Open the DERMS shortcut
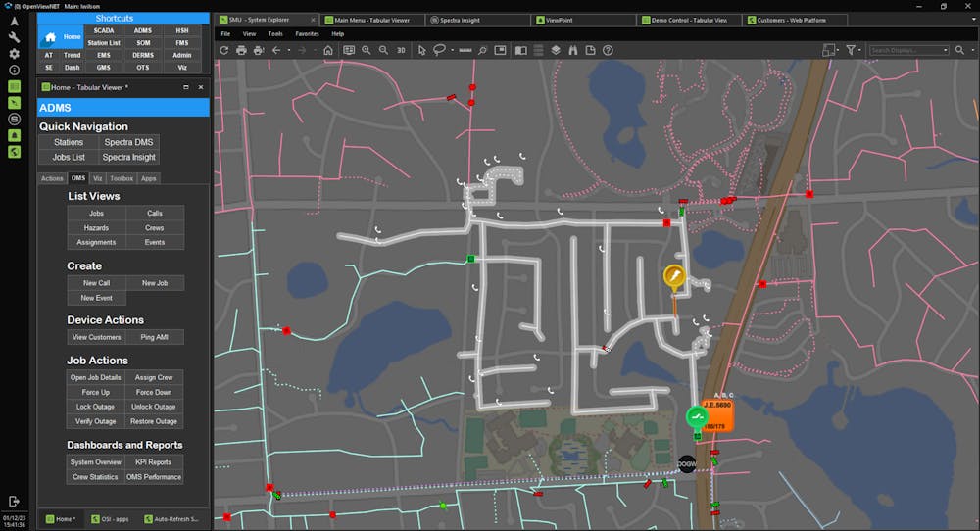 [143, 55]
